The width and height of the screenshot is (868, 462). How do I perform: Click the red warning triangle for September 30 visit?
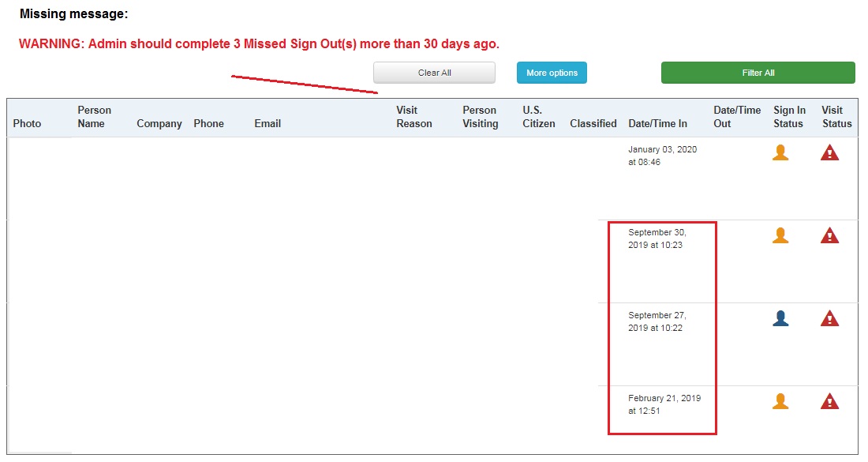coord(829,235)
